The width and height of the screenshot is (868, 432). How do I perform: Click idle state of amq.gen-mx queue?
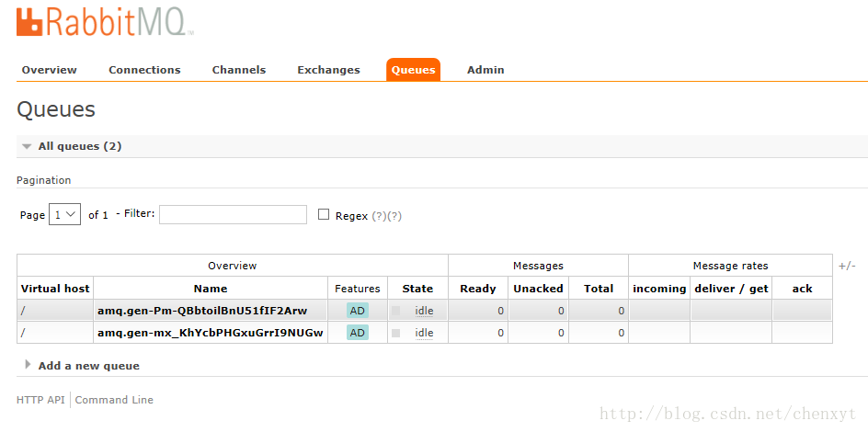pos(424,333)
